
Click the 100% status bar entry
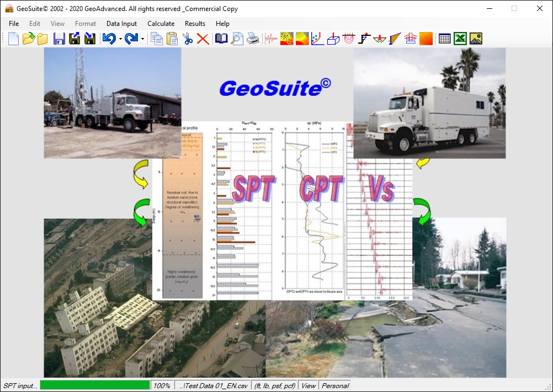pyautogui.click(x=162, y=386)
